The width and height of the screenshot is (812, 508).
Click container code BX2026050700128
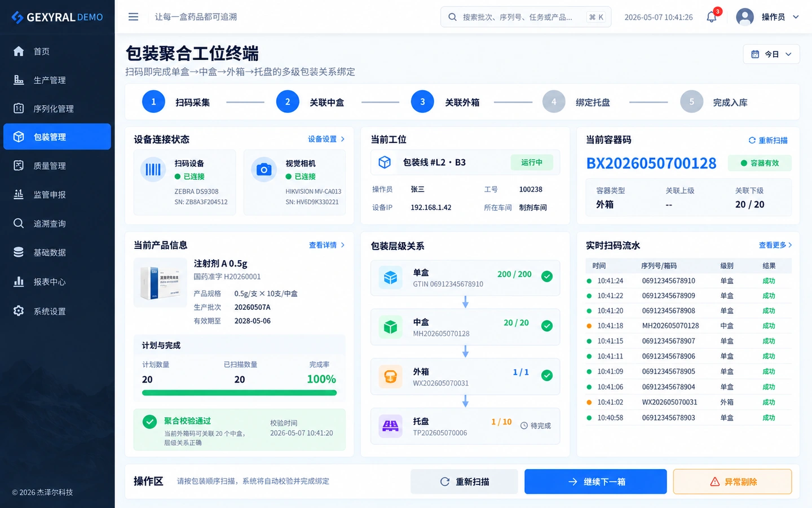tap(651, 163)
